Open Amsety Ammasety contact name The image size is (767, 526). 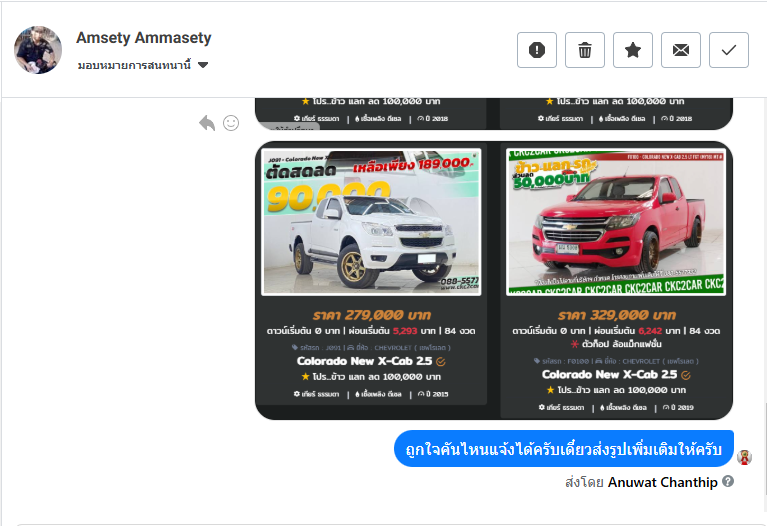[x=143, y=38]
